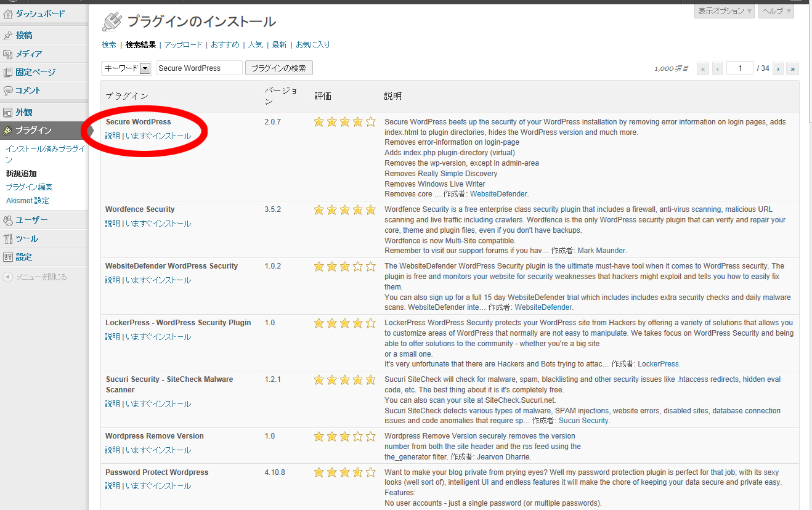The height and width of the screenshot is (510, 812).
Task: Click the star rating of Wordfence Security
Action: [345, 210]
